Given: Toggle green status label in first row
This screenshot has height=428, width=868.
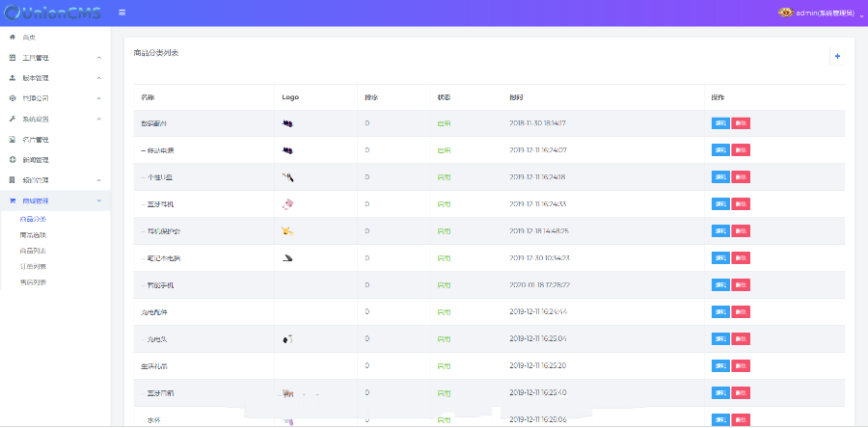Looking at the screenshot, I should (x=443, y=123).
